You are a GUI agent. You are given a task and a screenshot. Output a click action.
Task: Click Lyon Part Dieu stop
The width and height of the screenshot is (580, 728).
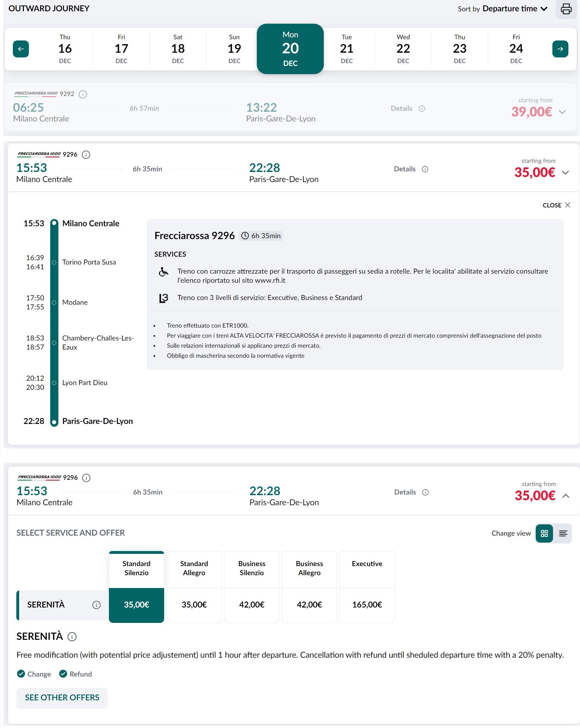tap(84, 383)
